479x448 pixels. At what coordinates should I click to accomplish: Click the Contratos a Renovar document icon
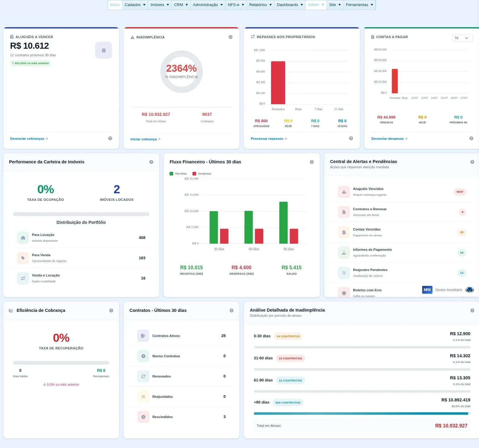[344, 212]
